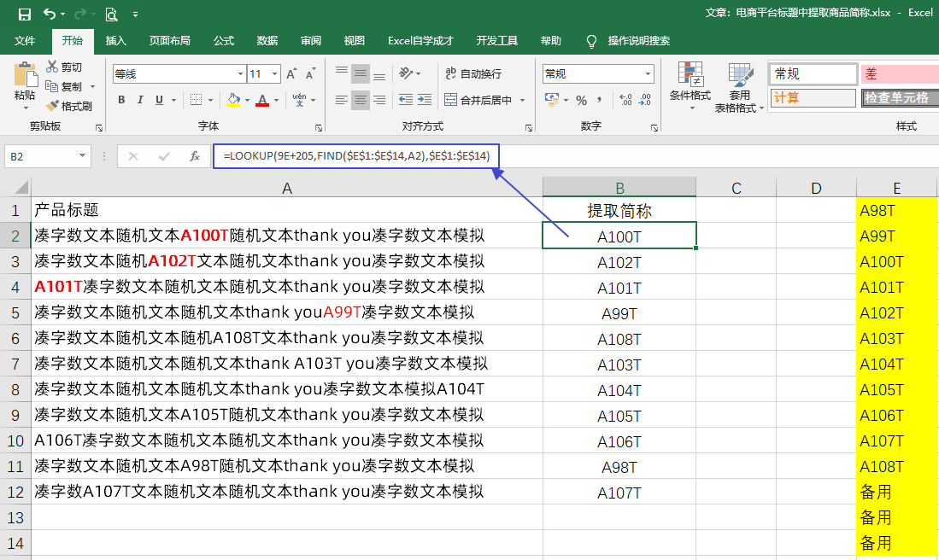
Task: Apply yellow fill color to cell
Action: 233,100
